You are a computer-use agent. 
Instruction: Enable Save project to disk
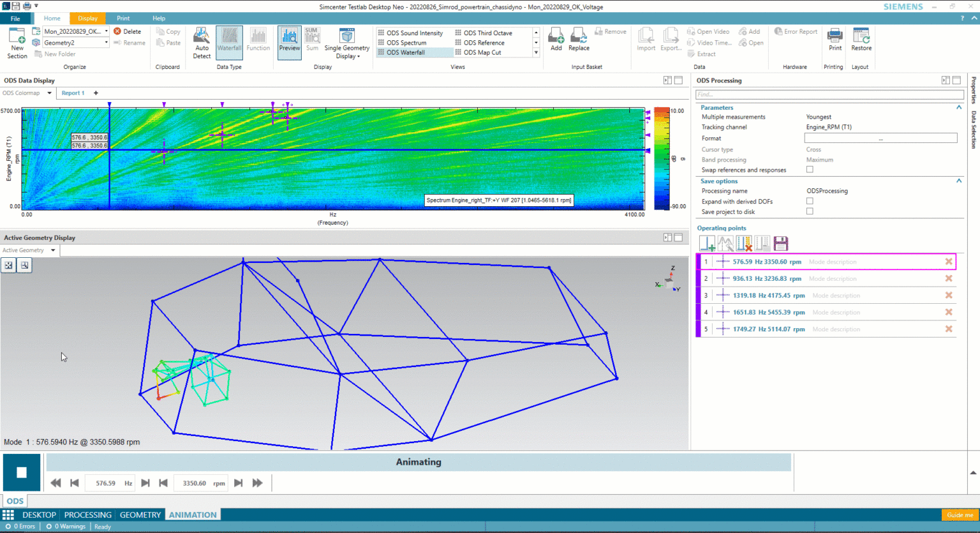810,211
